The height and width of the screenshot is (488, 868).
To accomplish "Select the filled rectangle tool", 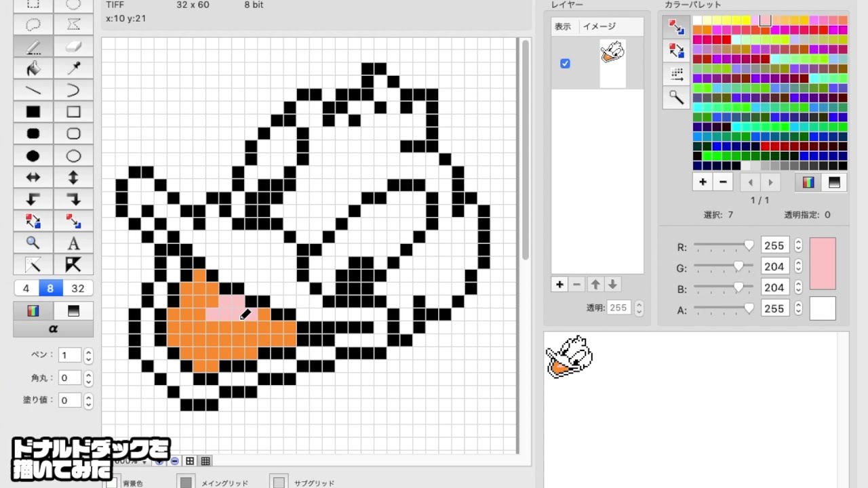I will tap(33, 112).
